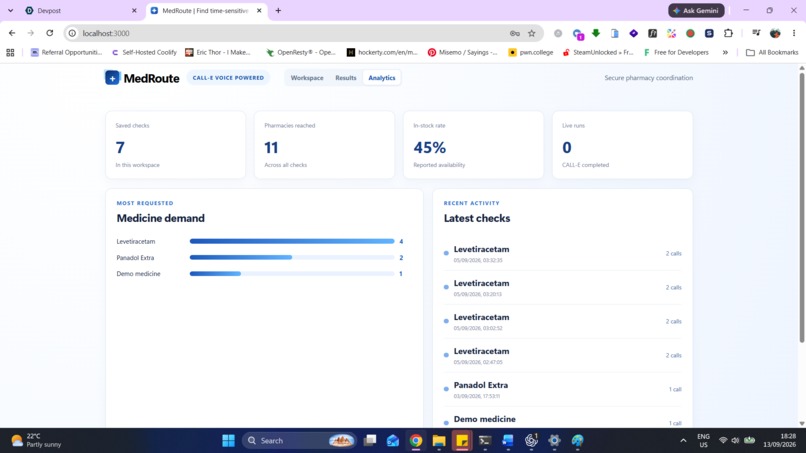Click the page vertical scrollbar
This screenshot has height=453, width=806.
pyautogui.click(x=801, y=208)
